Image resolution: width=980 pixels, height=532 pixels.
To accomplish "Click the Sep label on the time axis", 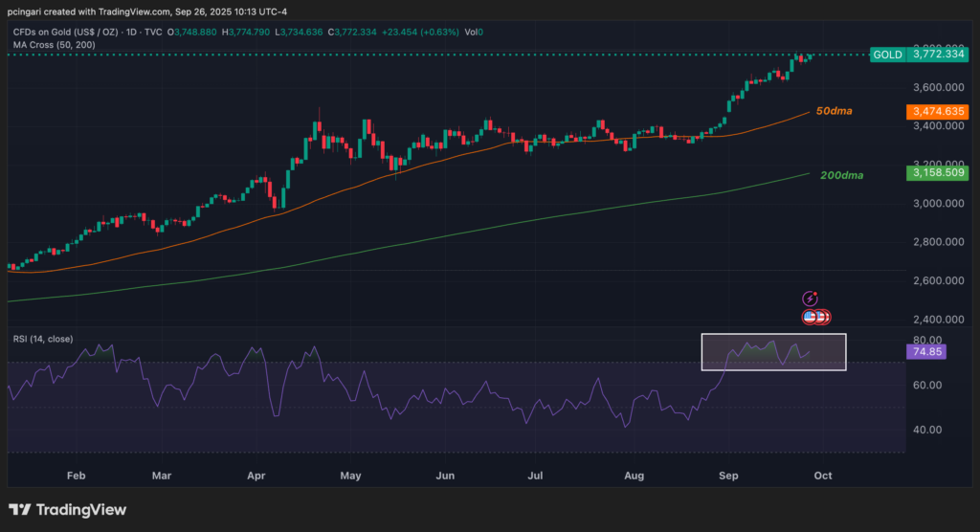I will [x=729, y=475].
